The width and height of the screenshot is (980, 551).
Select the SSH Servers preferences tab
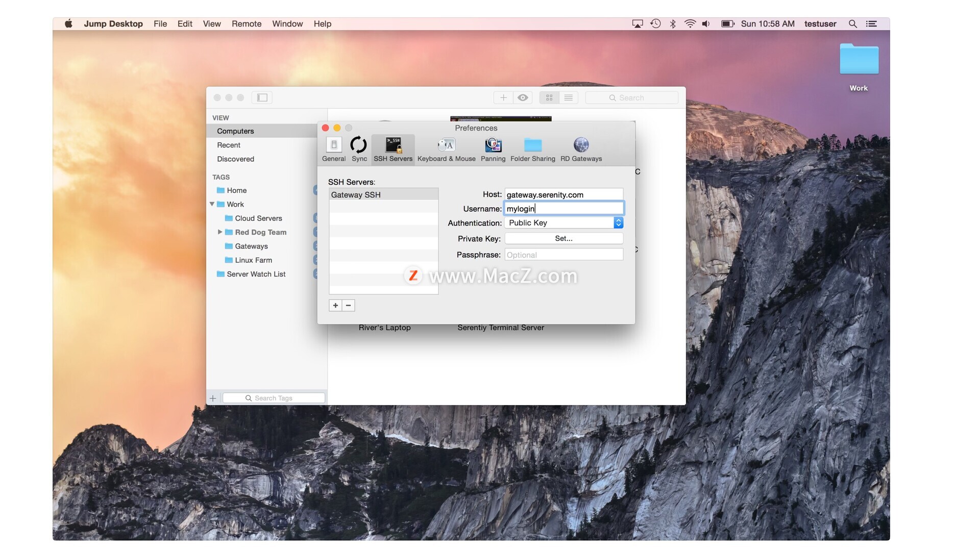(x=393, y=149)
